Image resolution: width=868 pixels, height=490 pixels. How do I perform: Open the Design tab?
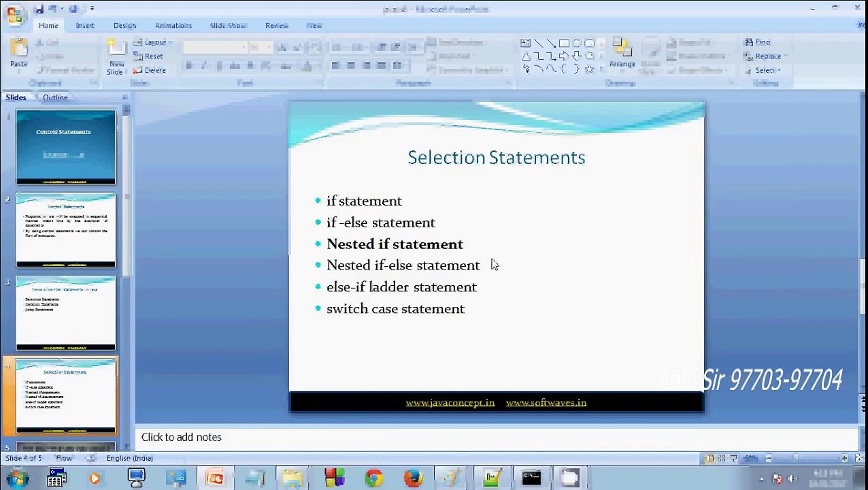[124, 26]
